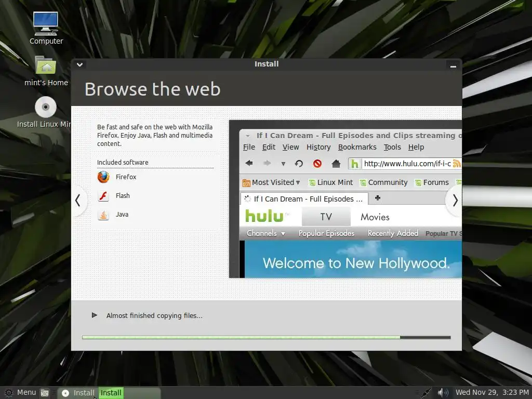Click the 'Firefox' text in software list
Screen dimensions: 532x399
[126, 177]
